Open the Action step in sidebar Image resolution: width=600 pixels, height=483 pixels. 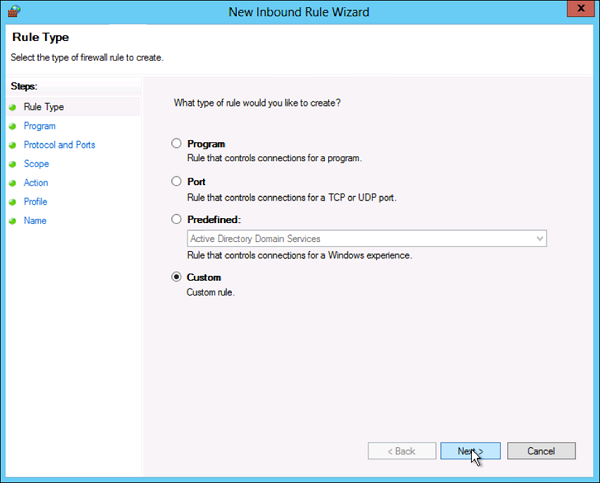click(x=36, y=183)
